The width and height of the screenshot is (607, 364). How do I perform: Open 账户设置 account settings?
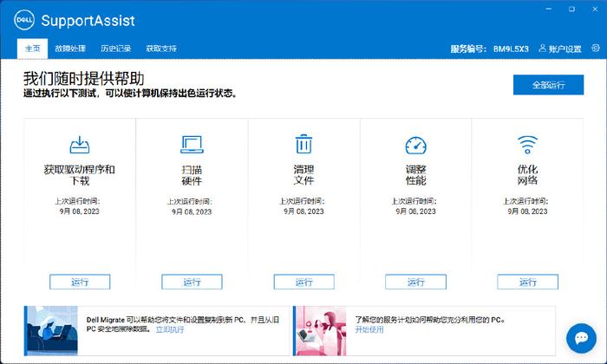point(565,49)
